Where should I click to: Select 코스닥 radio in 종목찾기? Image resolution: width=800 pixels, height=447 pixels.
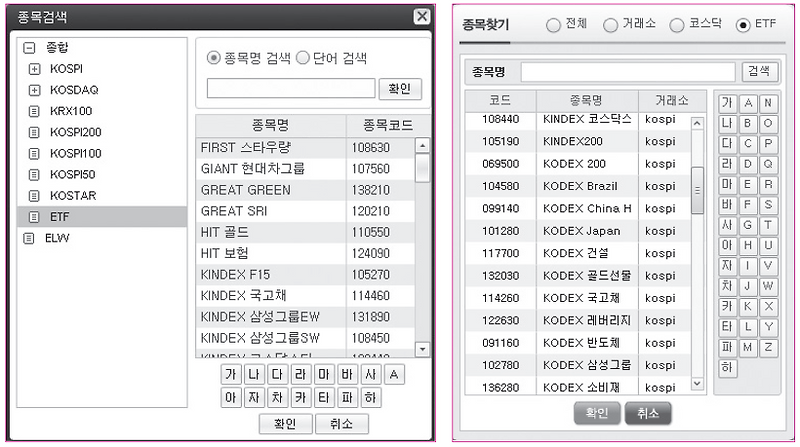(677, 25)
